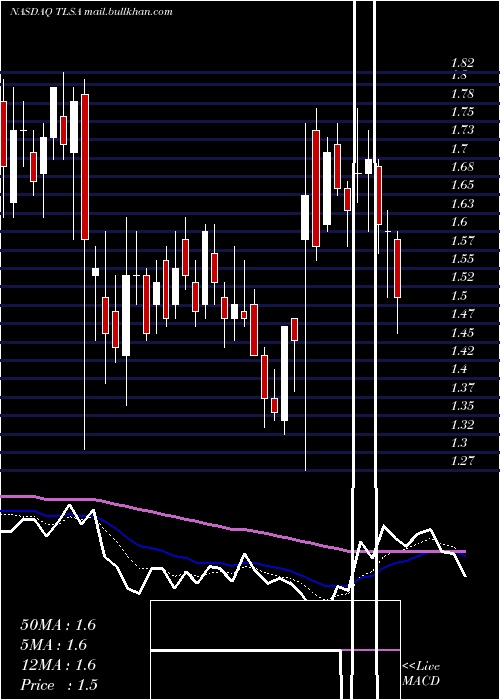Click the 50MA : 1.6 readout

click(x=58, y=625)
